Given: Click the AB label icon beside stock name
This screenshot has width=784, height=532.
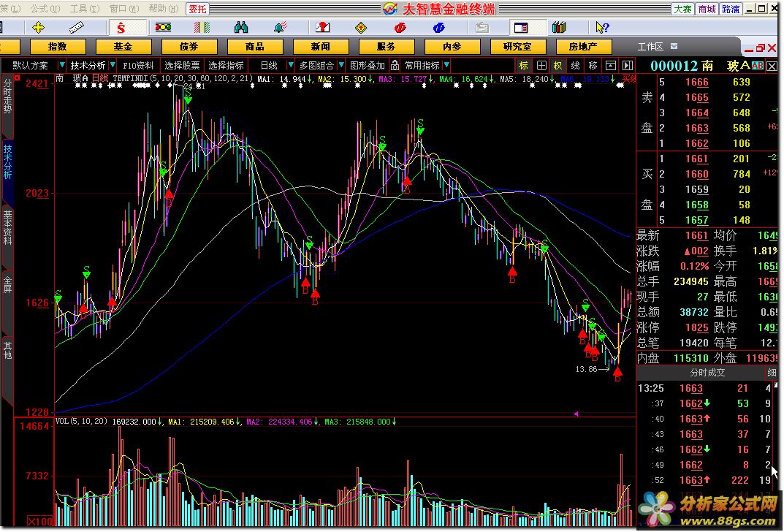Looking at the screenshot, I should click(758, 66).
